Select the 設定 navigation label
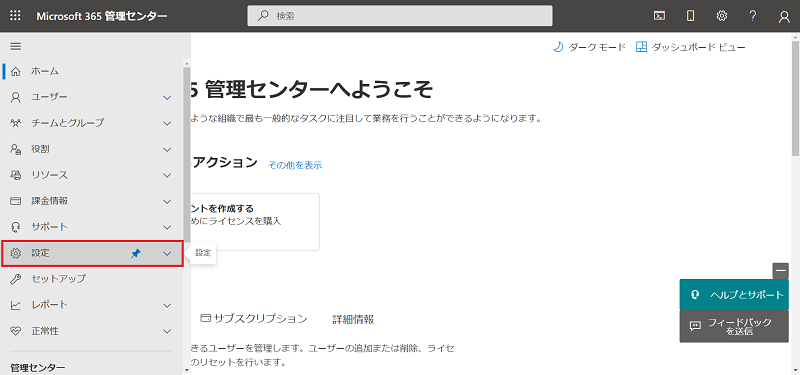 [x=40, y=253]
